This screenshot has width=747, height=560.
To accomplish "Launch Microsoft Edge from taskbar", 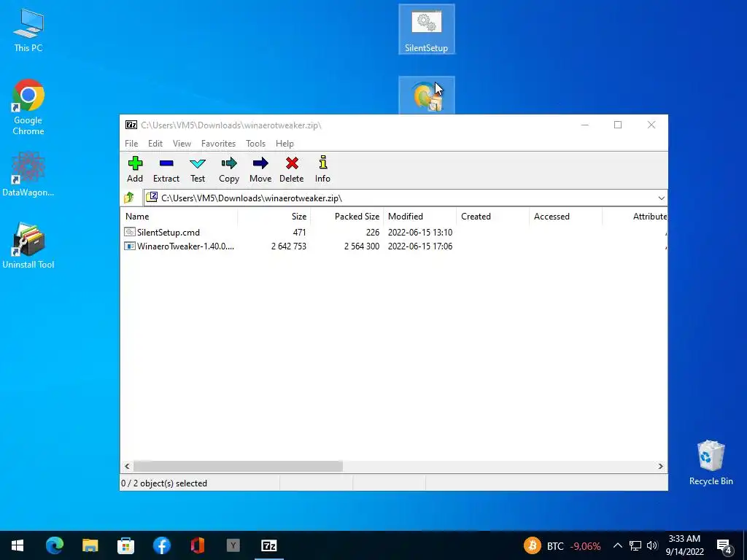I will 54,545.
